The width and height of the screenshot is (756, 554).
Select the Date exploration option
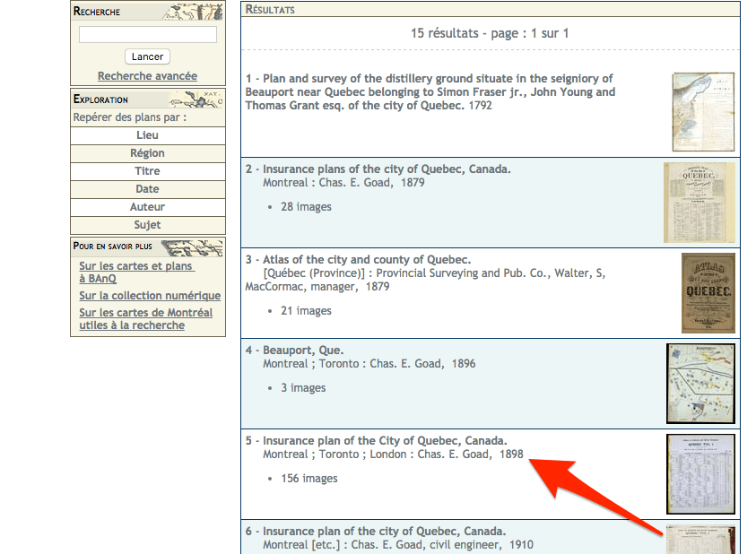tap(148, 189)
